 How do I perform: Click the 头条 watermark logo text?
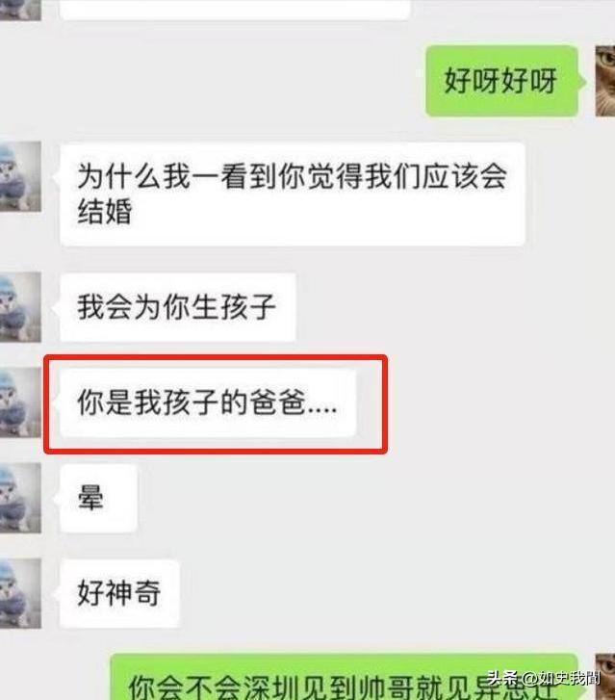point(502,678)
